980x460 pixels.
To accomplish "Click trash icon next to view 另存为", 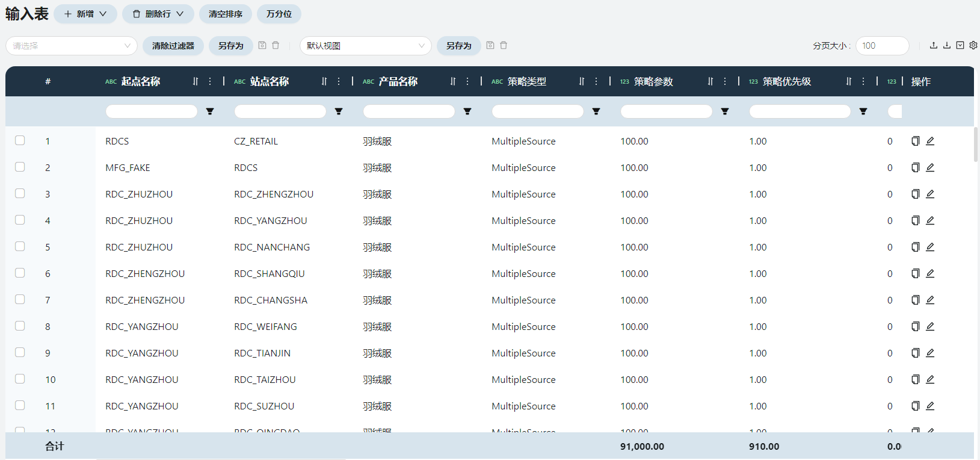I will pyautogui.click(x=504, y=45).
